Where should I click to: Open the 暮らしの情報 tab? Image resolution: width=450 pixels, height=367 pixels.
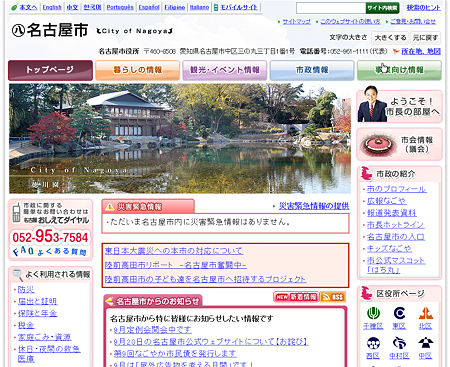137,70
